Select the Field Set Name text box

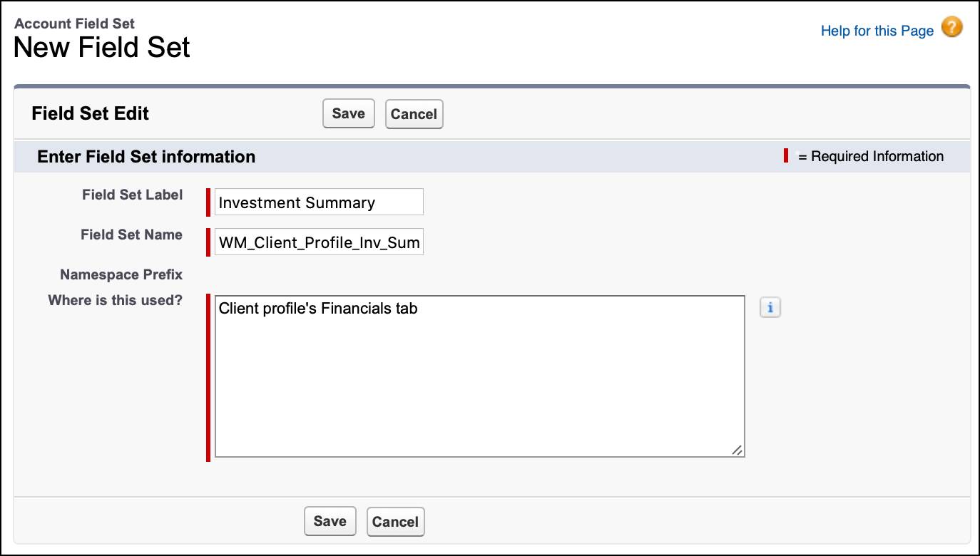click(x=319, y=242)
